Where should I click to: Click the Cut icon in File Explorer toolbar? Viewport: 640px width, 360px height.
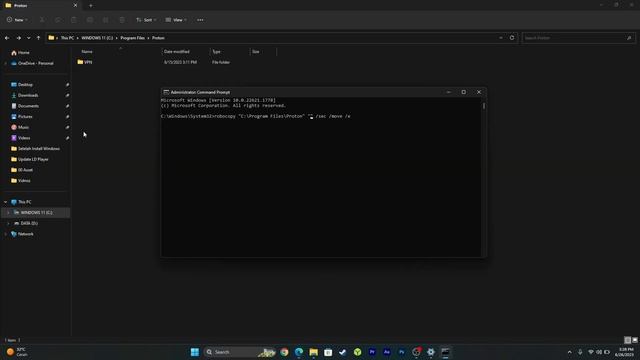click(42, 20)
